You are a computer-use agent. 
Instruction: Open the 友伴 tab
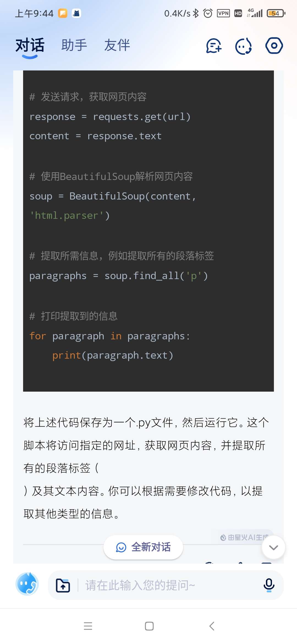tap(117, 45)
